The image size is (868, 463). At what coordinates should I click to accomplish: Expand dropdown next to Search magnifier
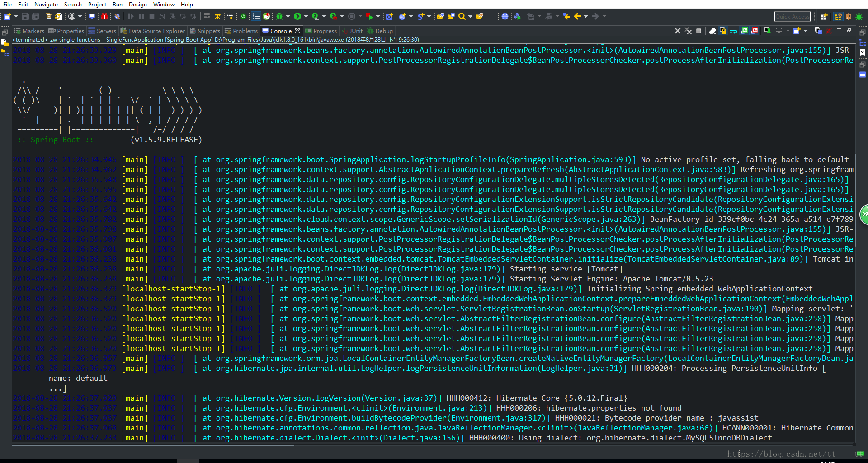point(470,17)
